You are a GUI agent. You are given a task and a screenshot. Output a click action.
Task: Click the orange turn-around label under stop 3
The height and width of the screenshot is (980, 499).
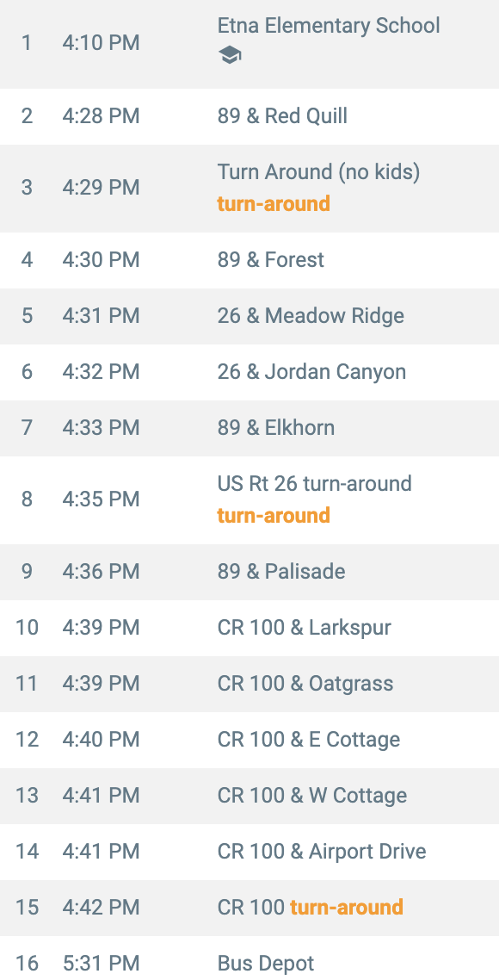click(274, 204)
